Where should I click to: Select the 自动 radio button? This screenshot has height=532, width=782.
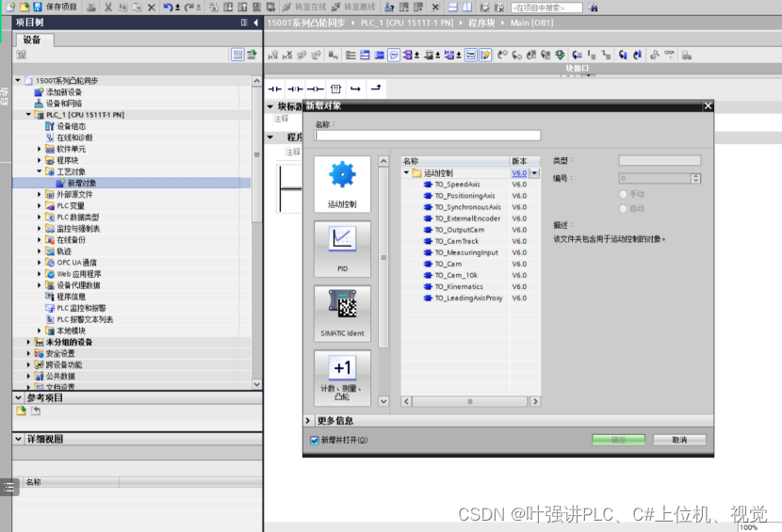(x=623, y=208)
